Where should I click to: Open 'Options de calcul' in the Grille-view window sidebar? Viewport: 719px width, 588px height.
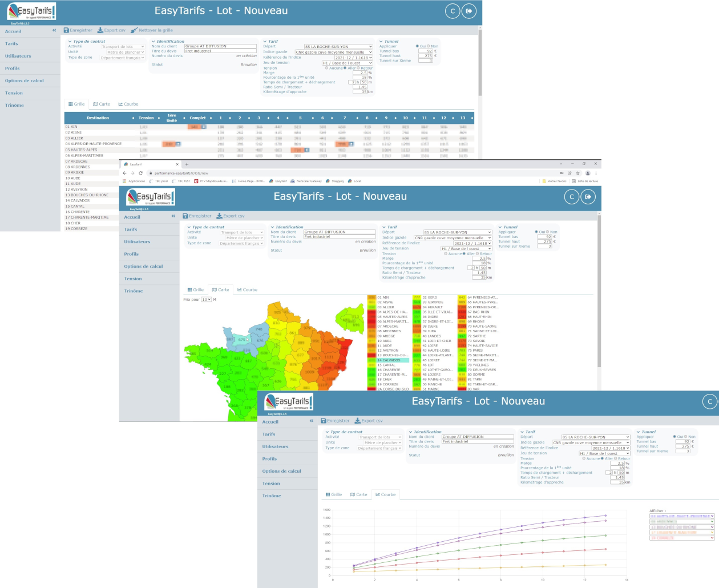[25, 80]
